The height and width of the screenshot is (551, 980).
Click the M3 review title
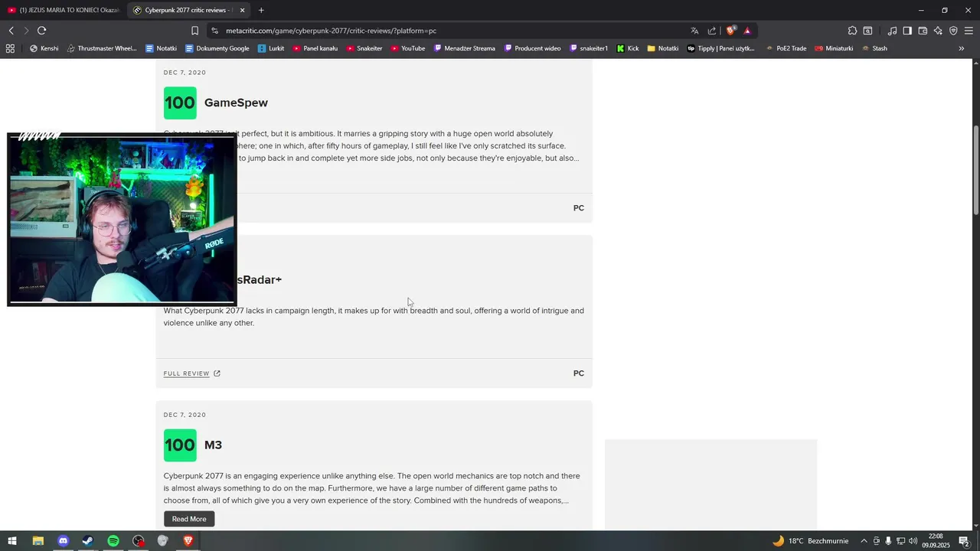[213, 445]
